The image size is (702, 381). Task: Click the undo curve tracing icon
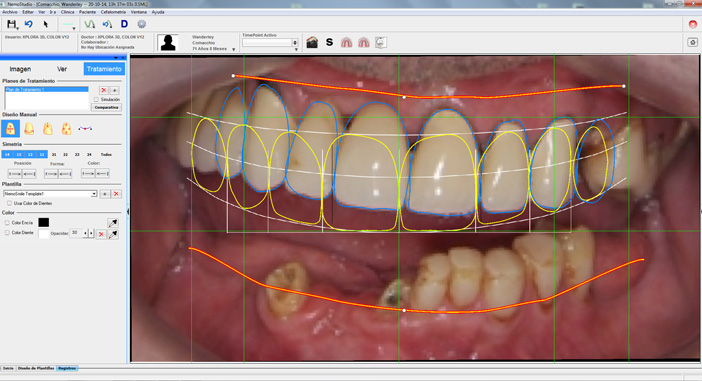point(107,24)
